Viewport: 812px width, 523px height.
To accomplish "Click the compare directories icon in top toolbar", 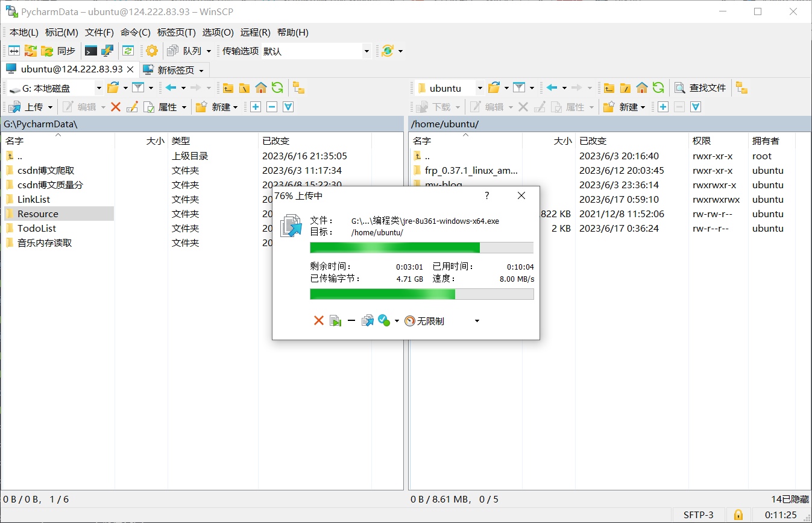I will coord(14,51).
